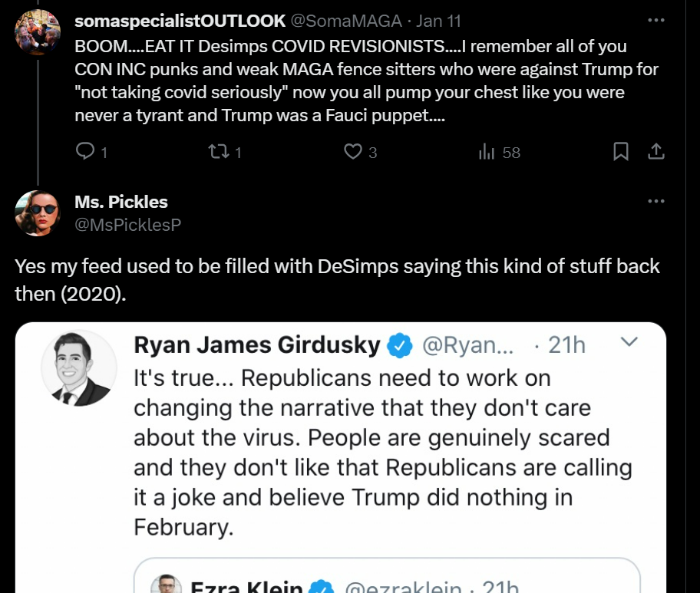Screen dimensions: 700x593
Task: Open more options for Ms. Pickles tweet
Action: click(x=656, y=201)
